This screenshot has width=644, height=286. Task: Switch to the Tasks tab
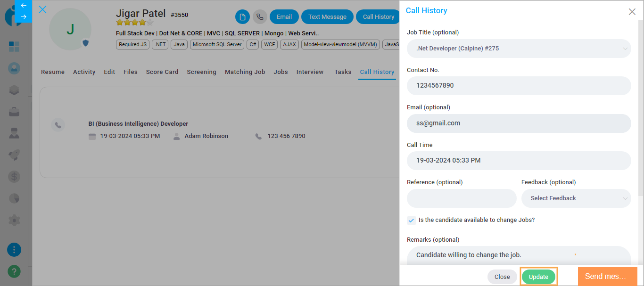[x=343, y=72]
